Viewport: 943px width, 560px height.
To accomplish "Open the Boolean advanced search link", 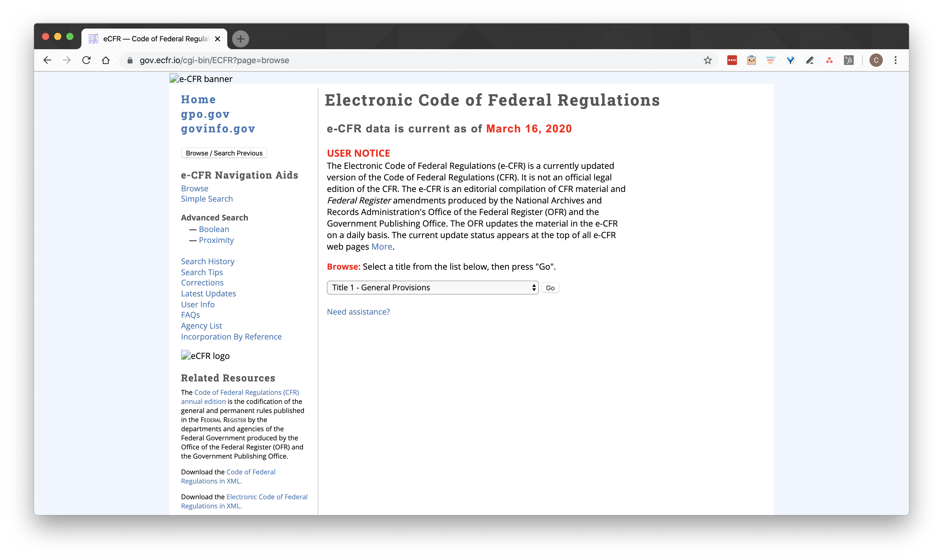I will [x=214, y=229].
